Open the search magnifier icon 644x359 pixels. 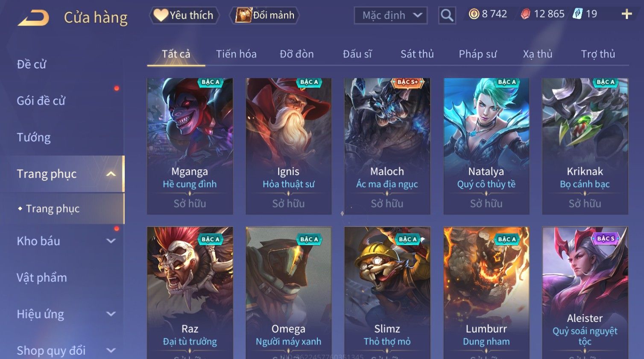(x=447, y=15)
